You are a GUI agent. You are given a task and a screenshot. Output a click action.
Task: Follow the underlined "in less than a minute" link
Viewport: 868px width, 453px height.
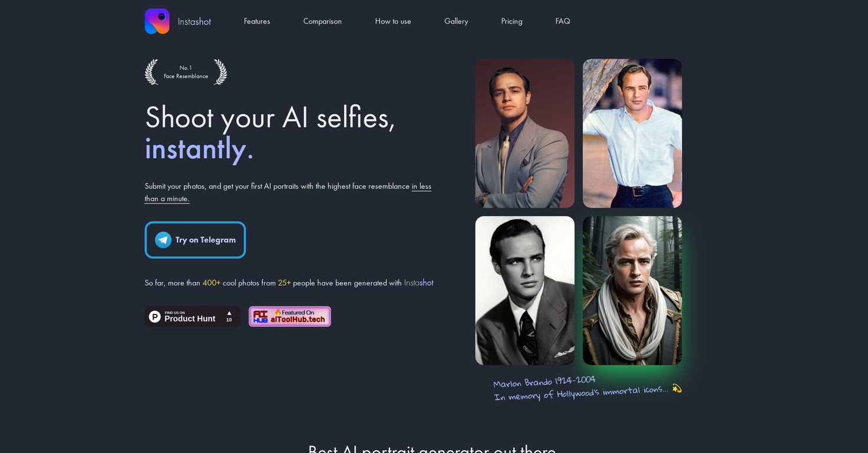click(x=421, y=186)
